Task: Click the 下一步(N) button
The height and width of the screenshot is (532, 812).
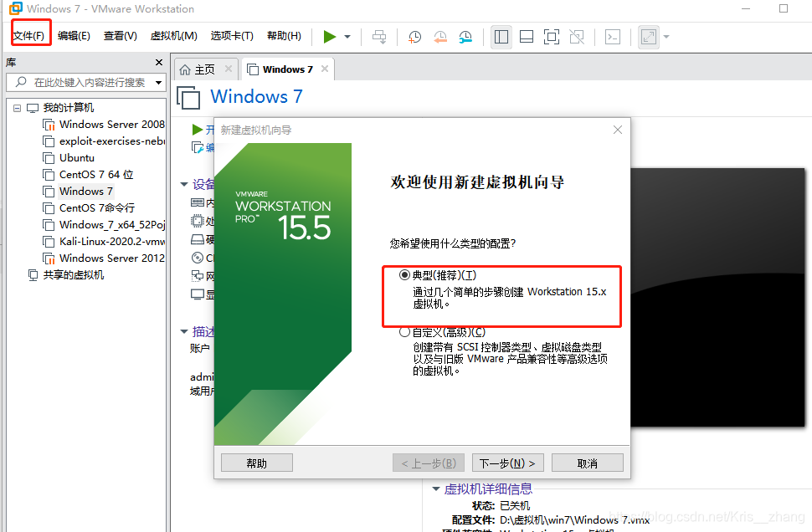Action: pyautogui.click(x=507, y=463)
